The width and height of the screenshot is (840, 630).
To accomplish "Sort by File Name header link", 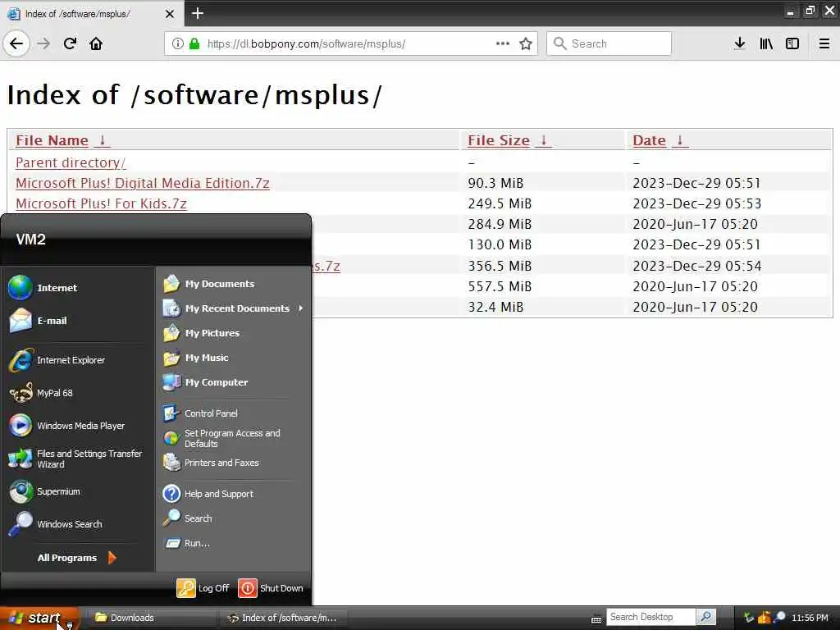I will tap(52, 140).
